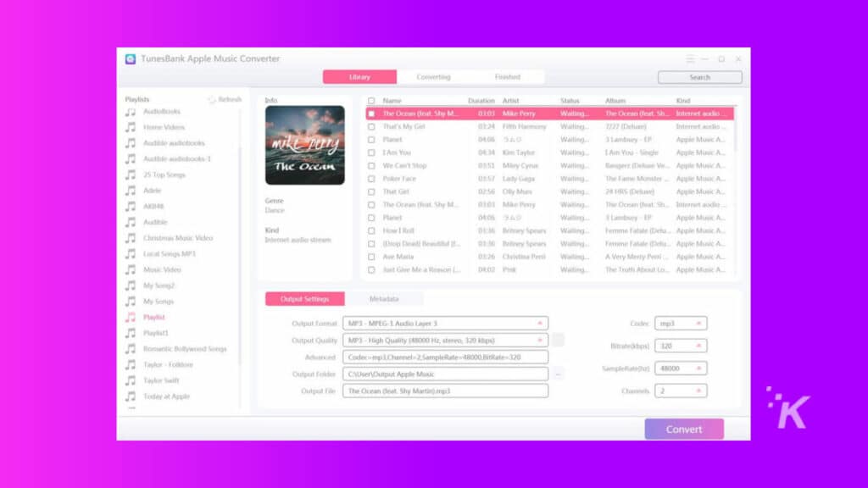The width and height of the screenshot is (868, 488).
Task: Tick the Just Give Me a Reason checkbox
Action: point(371,270)
